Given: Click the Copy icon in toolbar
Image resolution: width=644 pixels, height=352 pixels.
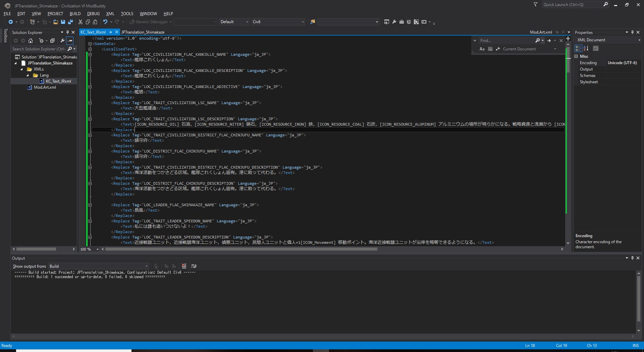Looking at the screenshot, I should (x=88, y=22).
